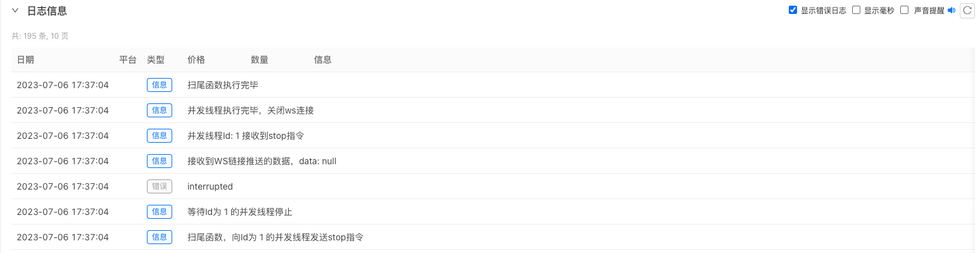Click 信息 tag beside 等待Id为 1 entry
This screenshot has width=980, height=253.
tap(160, 212)
